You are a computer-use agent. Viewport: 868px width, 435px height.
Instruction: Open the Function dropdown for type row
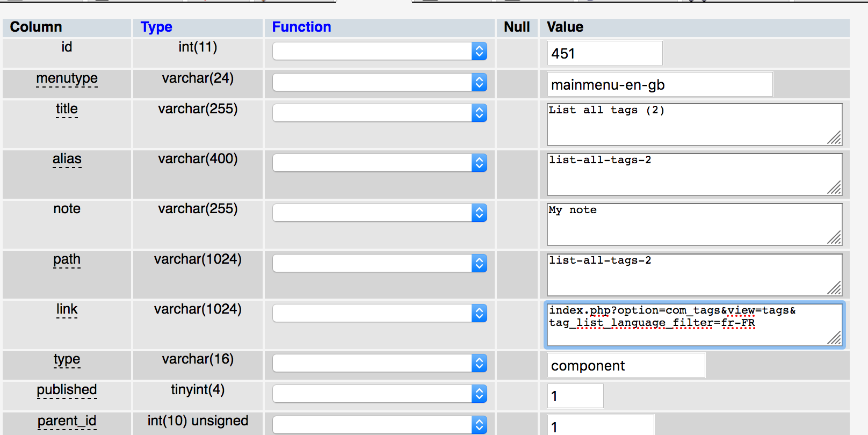coord(380,363)
